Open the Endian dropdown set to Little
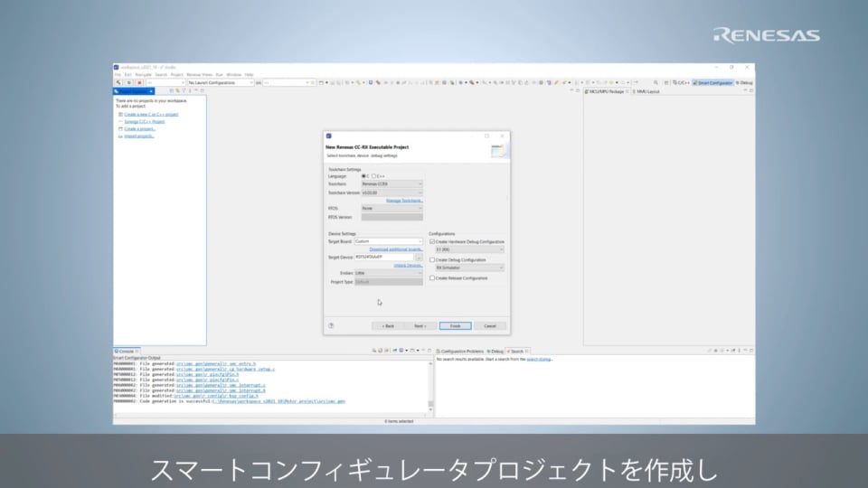 tap(389, 273)
